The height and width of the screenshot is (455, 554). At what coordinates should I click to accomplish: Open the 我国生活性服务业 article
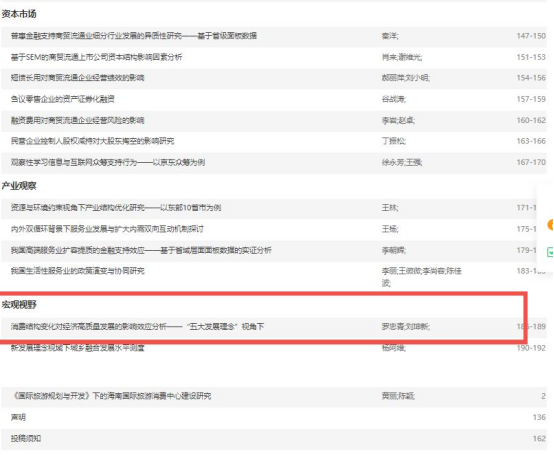point(78,271)
